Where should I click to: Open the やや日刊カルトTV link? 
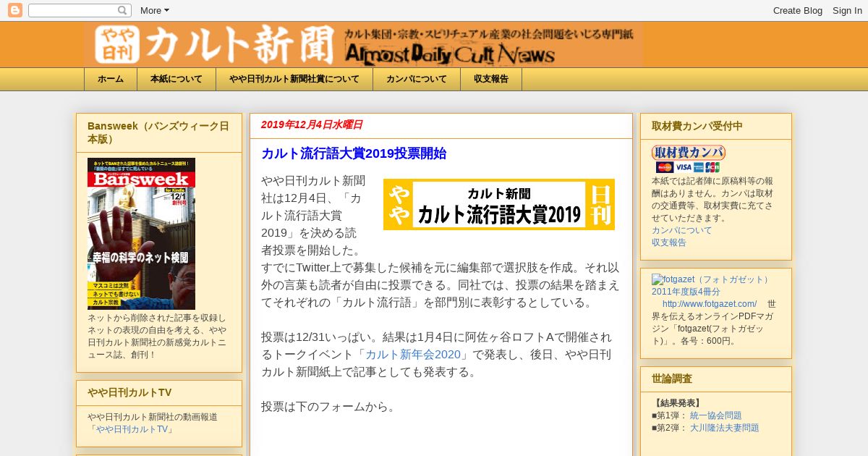[x=131, y=429]
